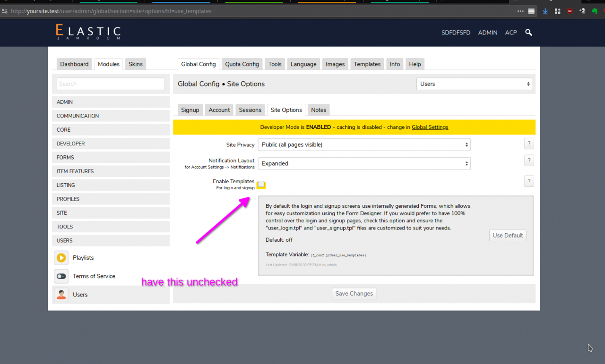Click the grey molecule extension icon
This screenshot has width=605, height=364.
pyautogui.click(x=582, y=11)
